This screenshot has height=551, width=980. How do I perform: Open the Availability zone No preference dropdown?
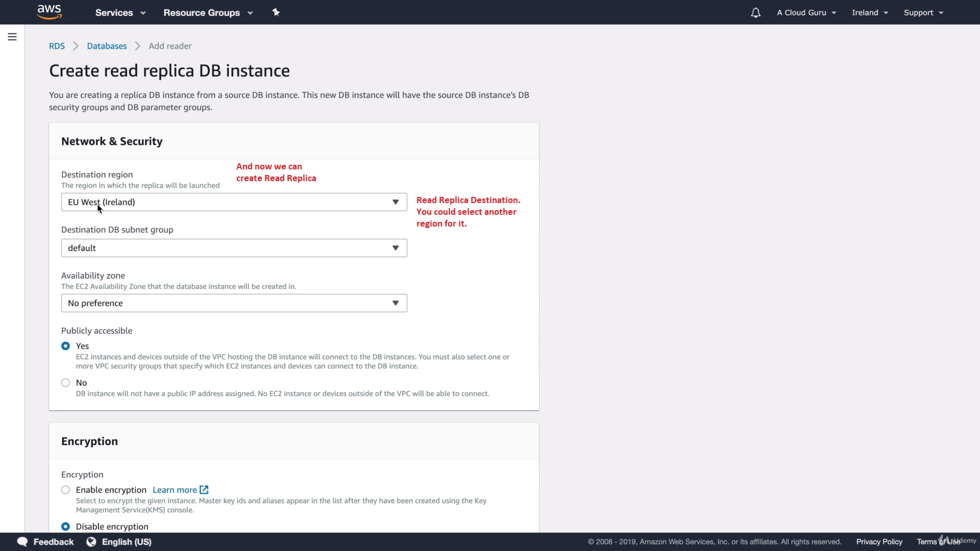coord(234,303)
